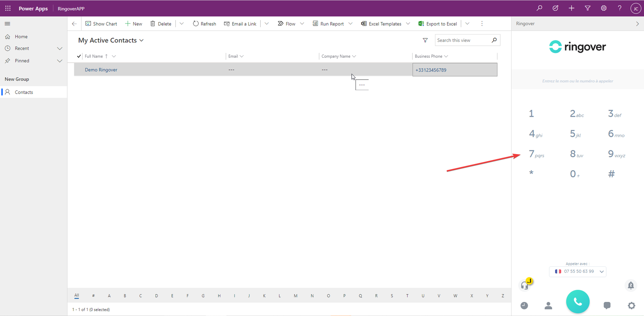Open the Delete split-button dropdown arrow
Screen dimensions: 644x316
tap(181, 24)
